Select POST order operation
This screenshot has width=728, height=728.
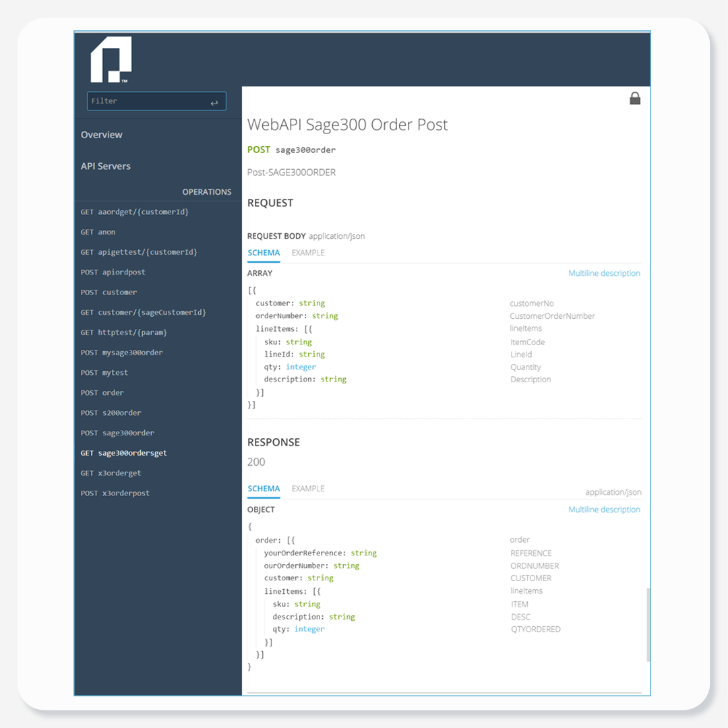[102, 393]
